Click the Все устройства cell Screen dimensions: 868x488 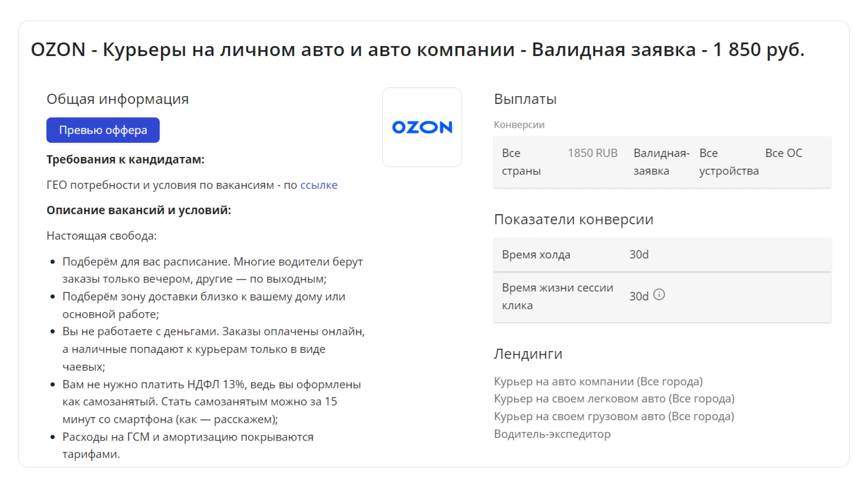(x=729, y=162)
